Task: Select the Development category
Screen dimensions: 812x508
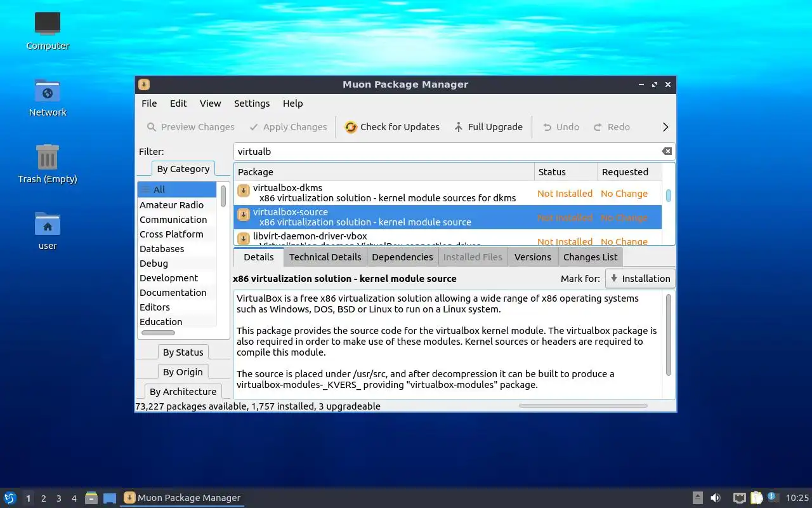Action: click(177, 277)
